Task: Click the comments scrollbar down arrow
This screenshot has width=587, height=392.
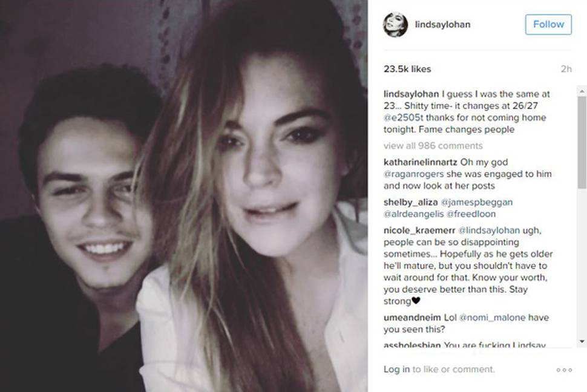Action: pyautogui.click(x=582, y=341)
